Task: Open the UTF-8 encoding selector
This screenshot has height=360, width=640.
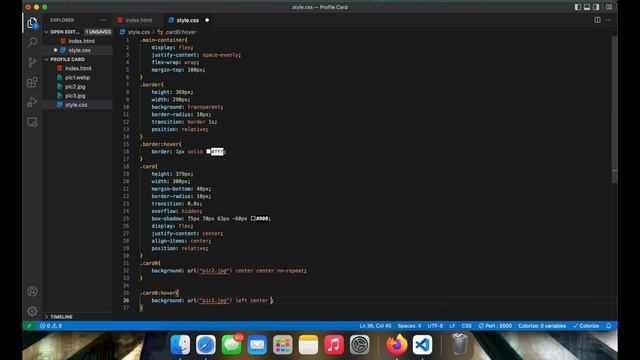Action: pos(435,326)
